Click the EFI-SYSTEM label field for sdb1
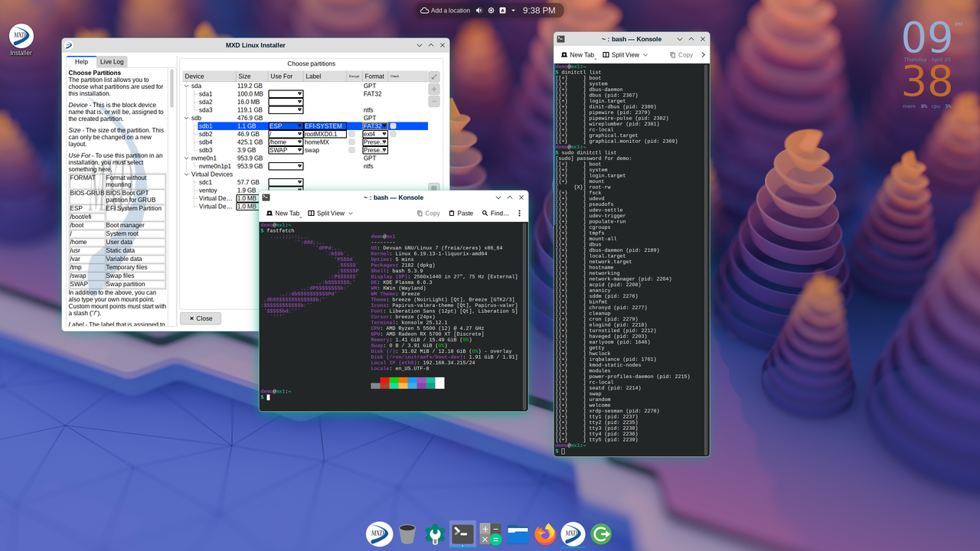 click(325, 126)
